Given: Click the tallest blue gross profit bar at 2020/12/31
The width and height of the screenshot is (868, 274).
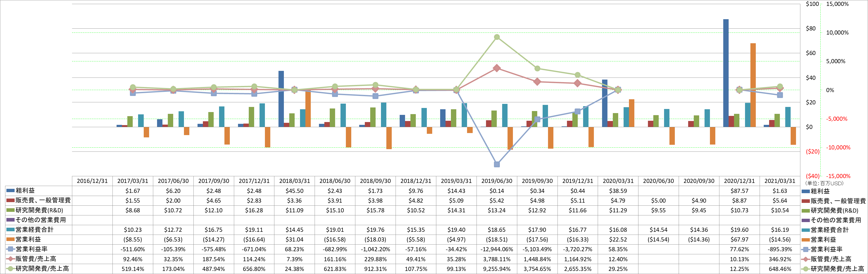Looking at the screenshot, I should tap(726, 73).
